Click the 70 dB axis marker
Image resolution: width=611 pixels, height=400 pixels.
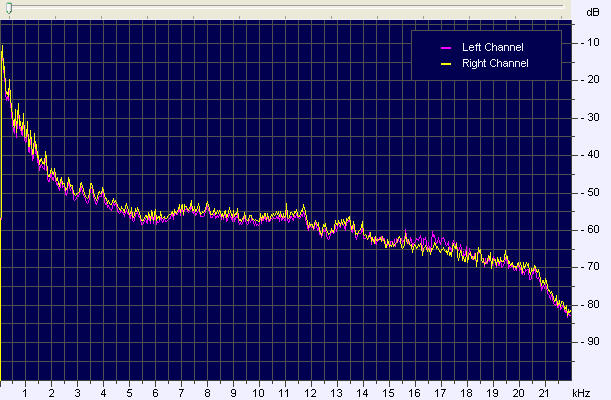(590, 267)
